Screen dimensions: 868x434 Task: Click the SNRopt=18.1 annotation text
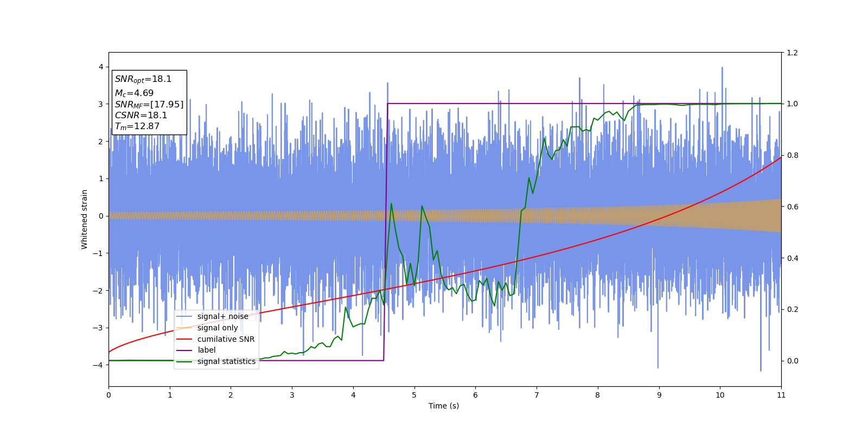pyautogui.click(x=143, y=79)
